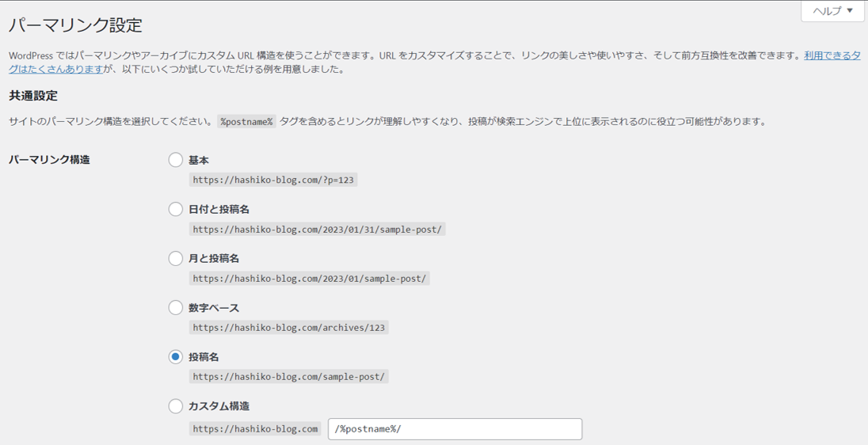Click the 2023/01/sample-post example URL
868x445 pixels.
[x=310, y=279]
